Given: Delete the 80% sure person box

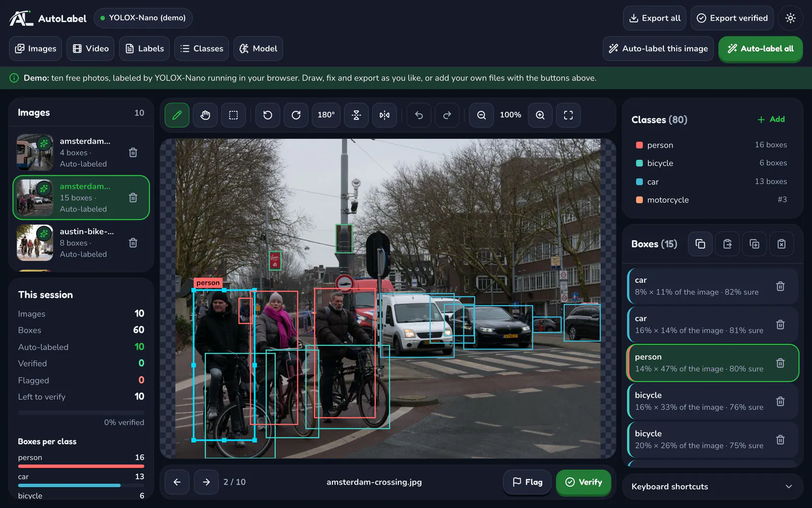Looking at the screenshot, I should point(781,363).
